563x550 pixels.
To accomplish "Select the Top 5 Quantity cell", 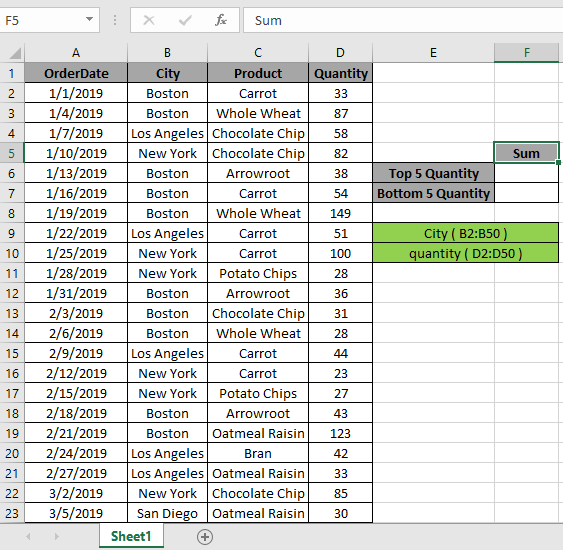I will tap(434, 173).
